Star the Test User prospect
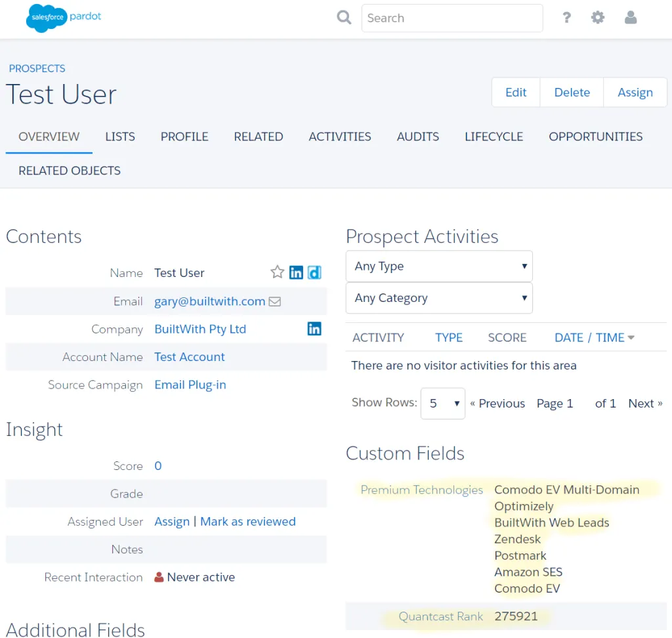Viewport: 672px width, 638px height. click(277, 272)
